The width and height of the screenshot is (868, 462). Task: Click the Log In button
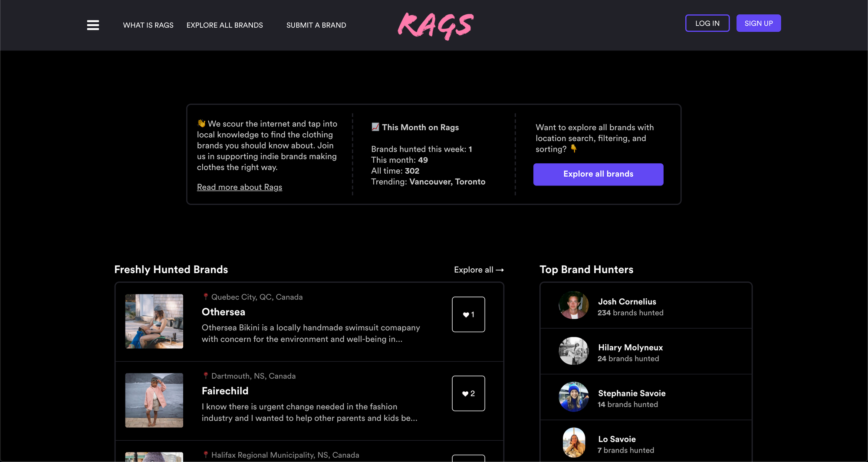[707, 23]
